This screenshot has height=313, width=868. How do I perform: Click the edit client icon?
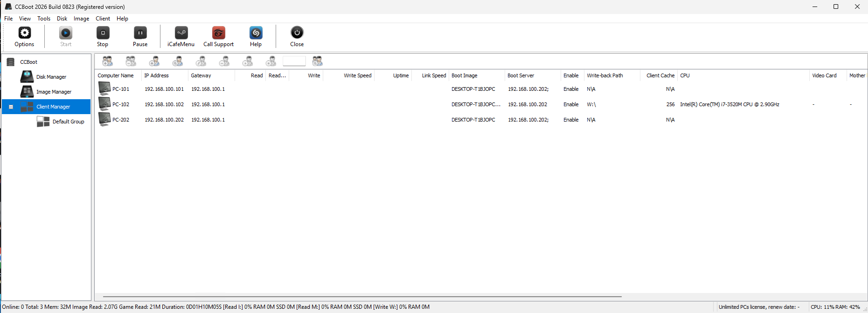click(201, 61)
